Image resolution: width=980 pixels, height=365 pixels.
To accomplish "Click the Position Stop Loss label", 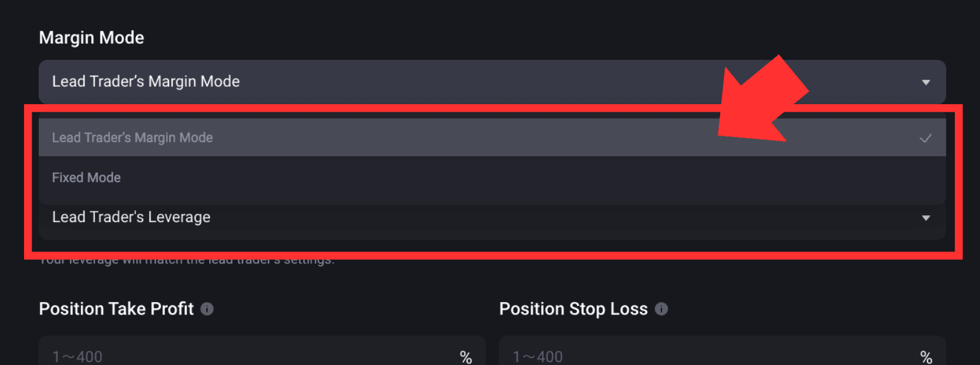I will [x=574, y=309].
